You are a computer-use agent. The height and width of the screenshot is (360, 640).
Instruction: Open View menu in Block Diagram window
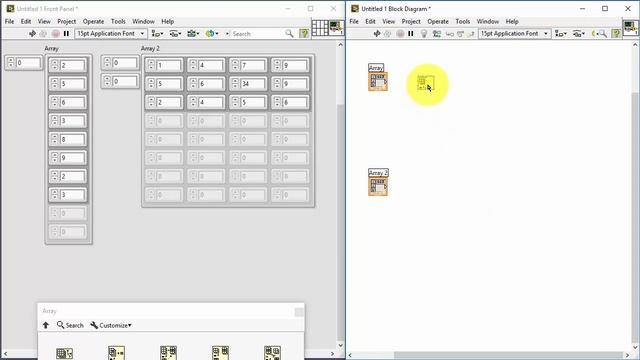click(388, 21)
